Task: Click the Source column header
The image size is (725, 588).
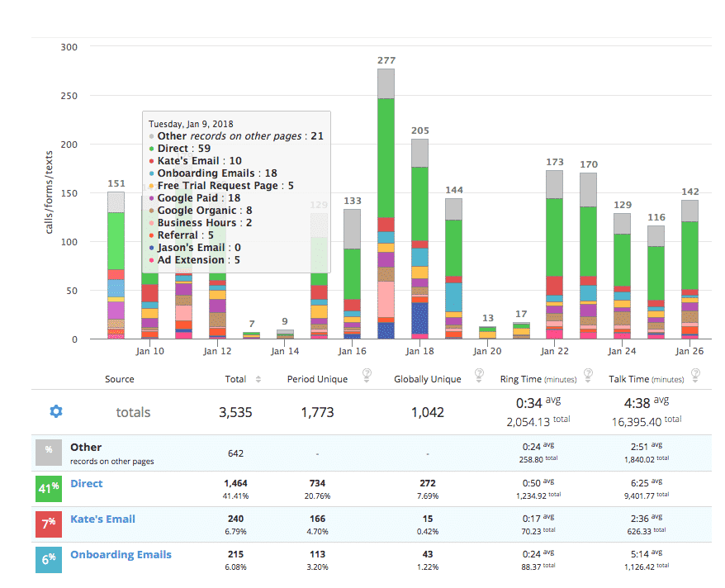Action: pos(120,379)
